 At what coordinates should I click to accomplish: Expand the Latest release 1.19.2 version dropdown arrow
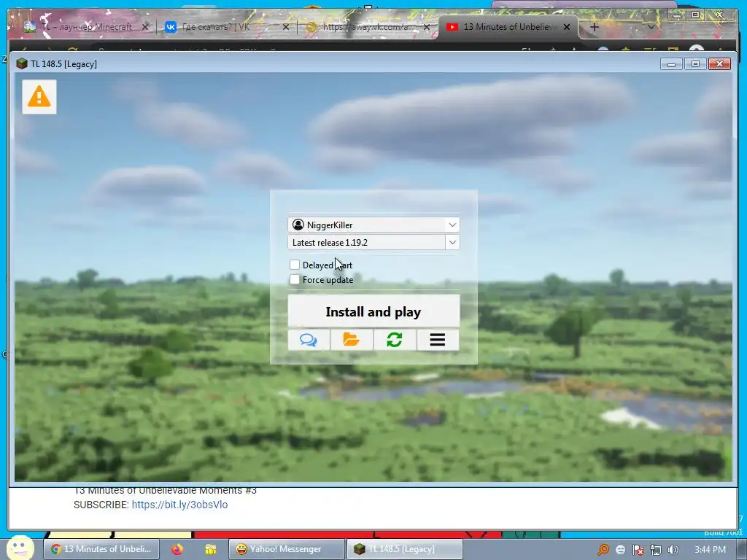point(452,242)
